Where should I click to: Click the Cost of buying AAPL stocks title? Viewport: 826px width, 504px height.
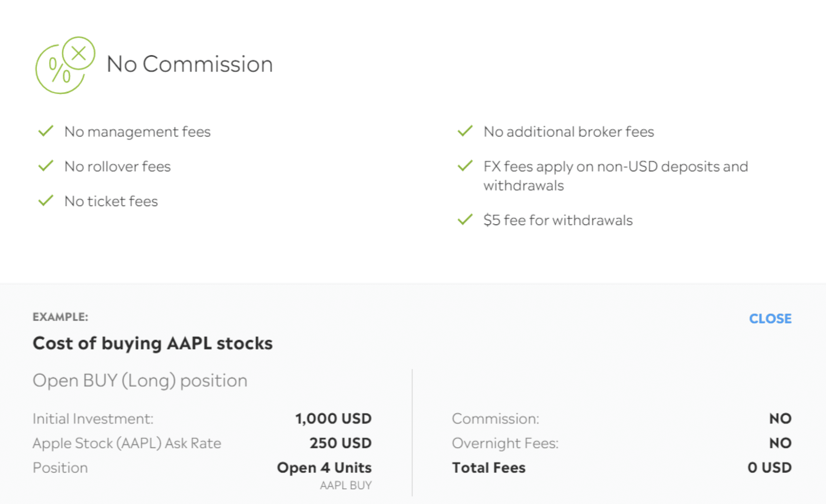click(153, 343)
